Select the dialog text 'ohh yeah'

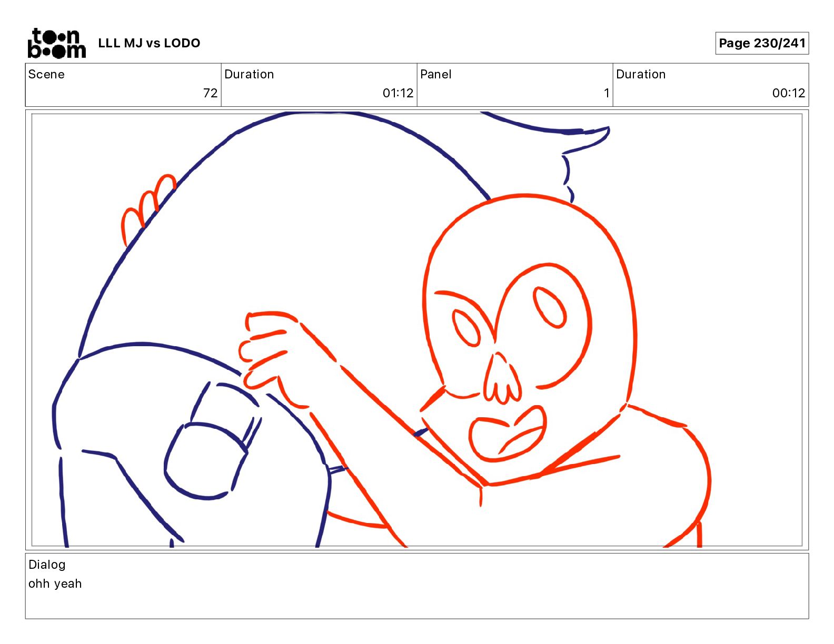click(x=55, y=583)
